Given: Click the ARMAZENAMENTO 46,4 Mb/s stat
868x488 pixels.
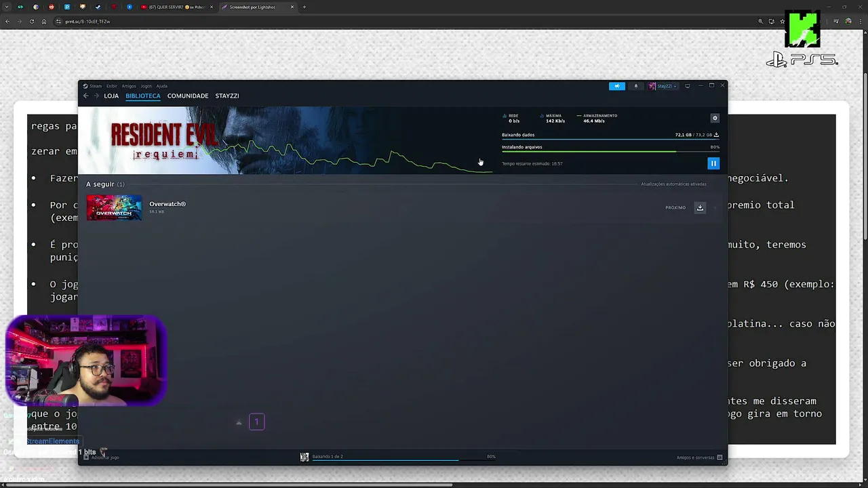Looking at the screenshot, I should 597,118.
